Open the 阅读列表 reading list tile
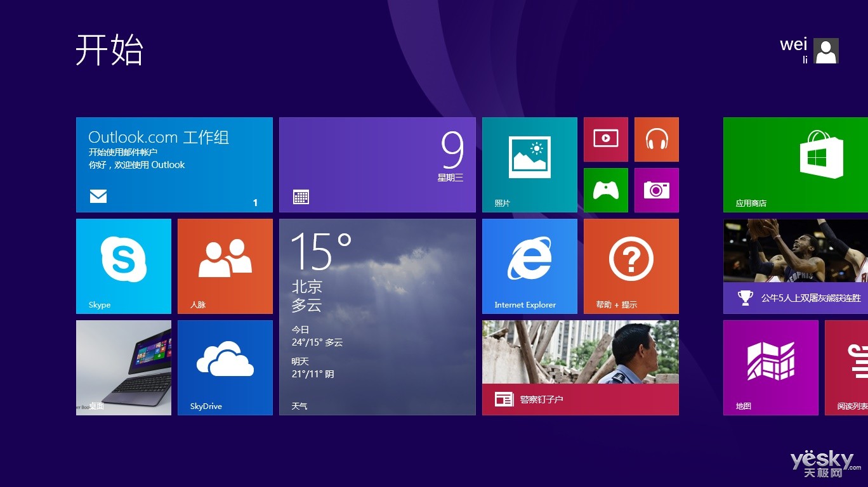 point(846,368)
